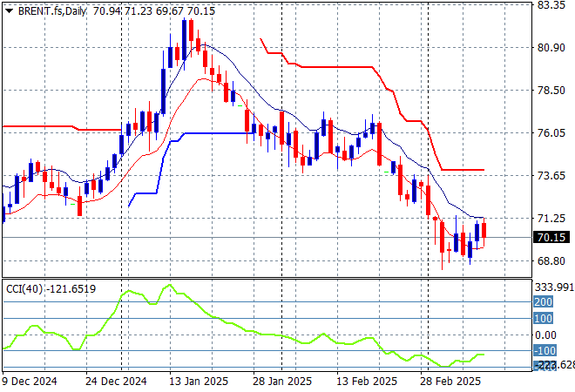Click the 78.50 price axis label
Image resolution: width=575 pixels, height=392 pixels.
551,91
